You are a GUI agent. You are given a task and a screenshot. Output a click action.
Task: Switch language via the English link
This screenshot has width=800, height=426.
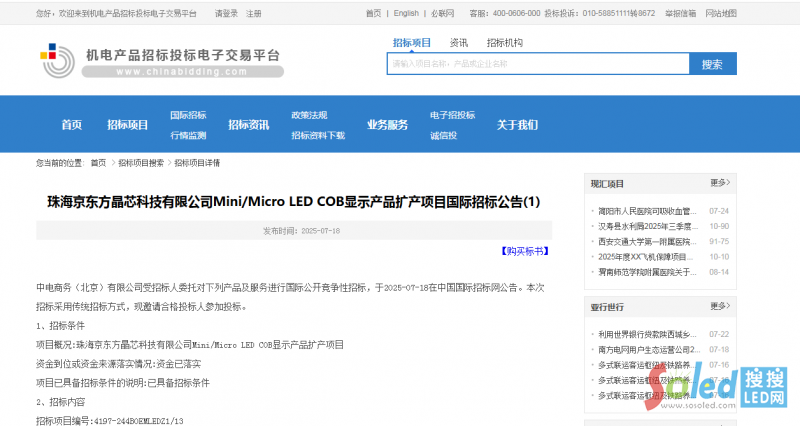(x=406, y=14)
